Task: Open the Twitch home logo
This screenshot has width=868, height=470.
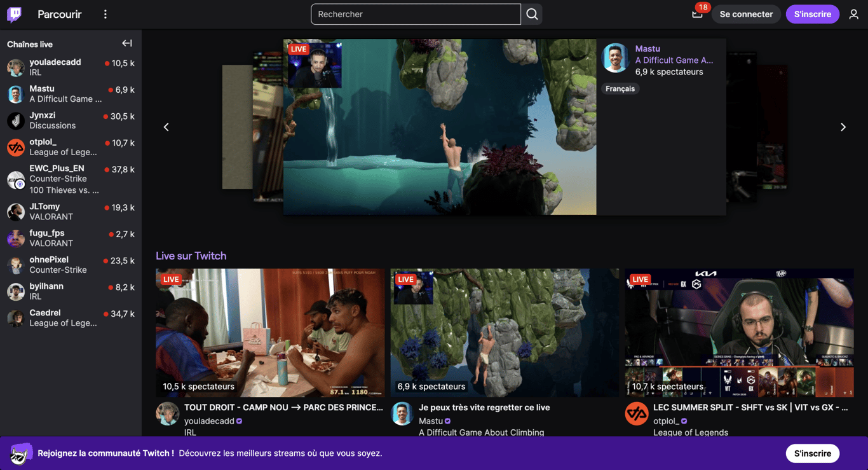Action: 14,14
